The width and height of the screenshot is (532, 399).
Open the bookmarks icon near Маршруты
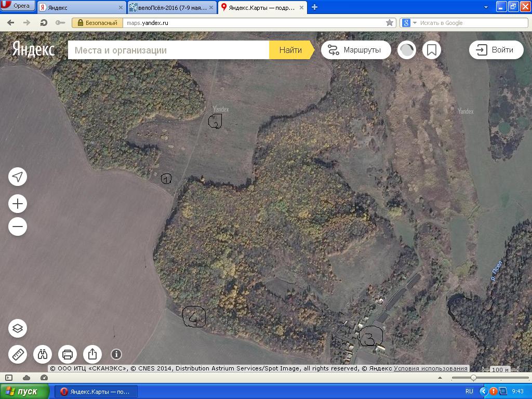coord(431,50)
